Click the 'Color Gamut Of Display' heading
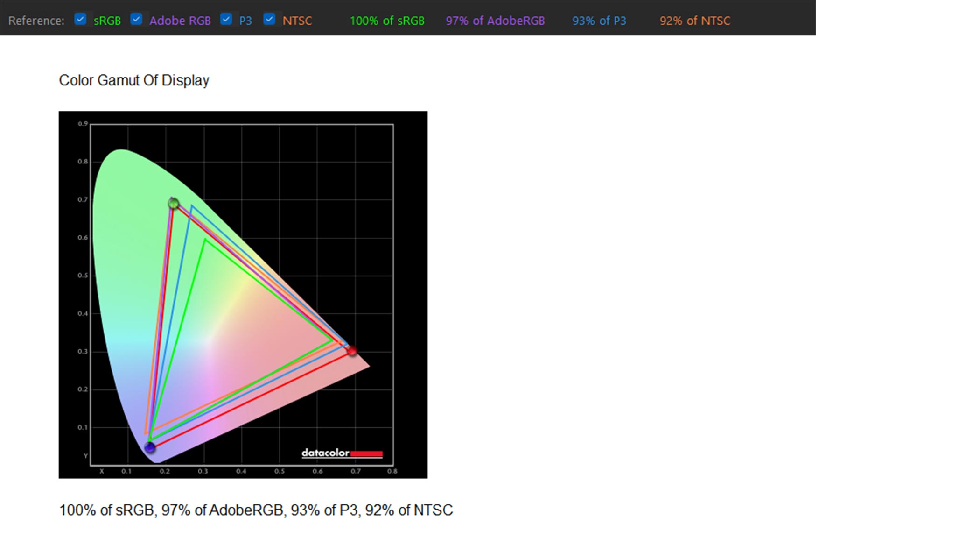Screen dimensions: 980x552 134,80
